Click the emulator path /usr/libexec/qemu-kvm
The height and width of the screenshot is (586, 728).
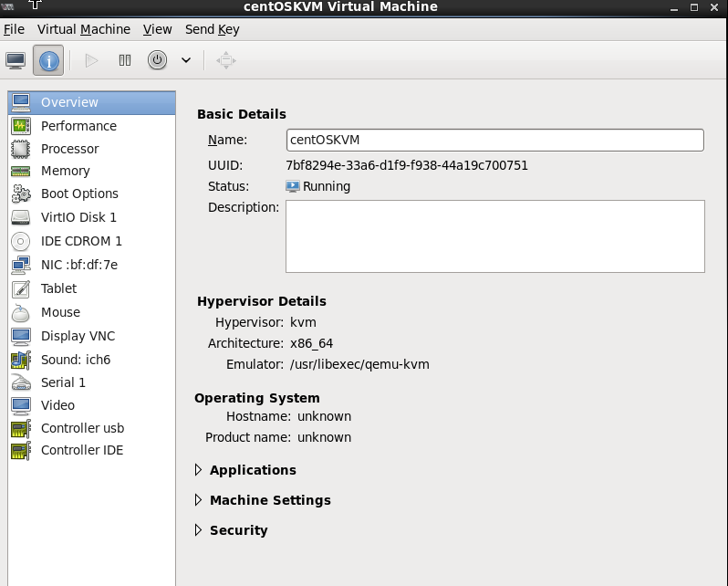pyautogui.click(x=359, y=364)
